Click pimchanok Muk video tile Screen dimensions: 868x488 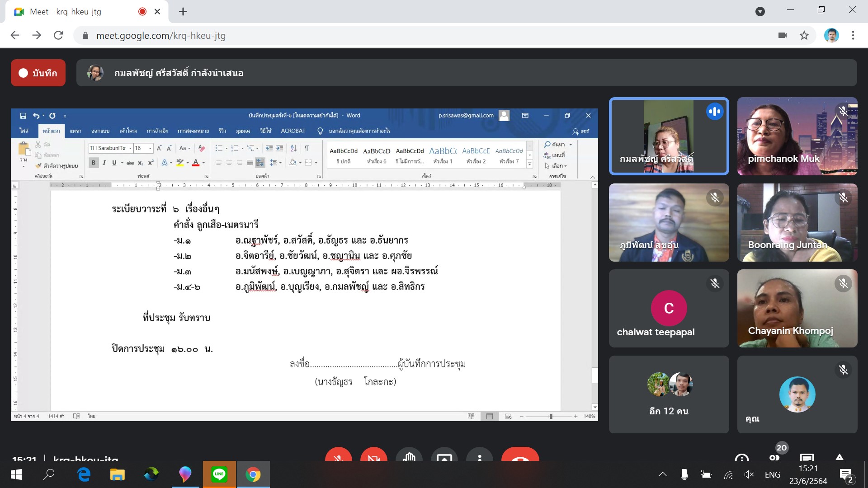click(797, 136)
